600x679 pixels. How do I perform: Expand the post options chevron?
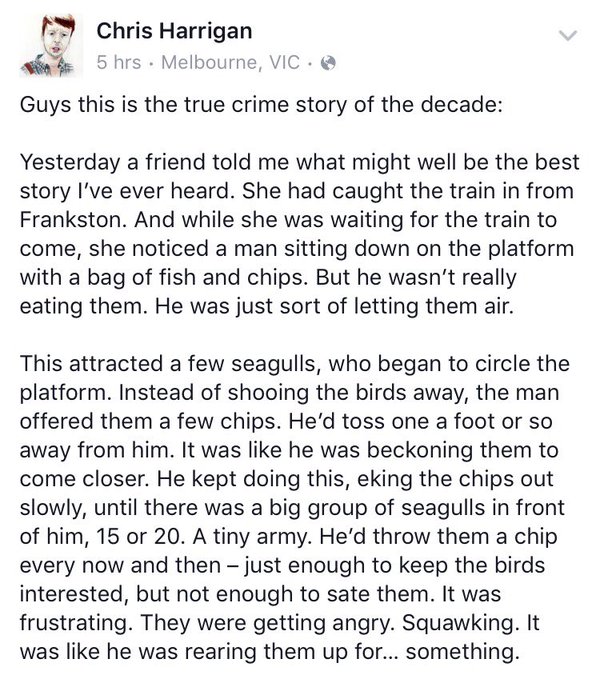click(x=568, y=35)
